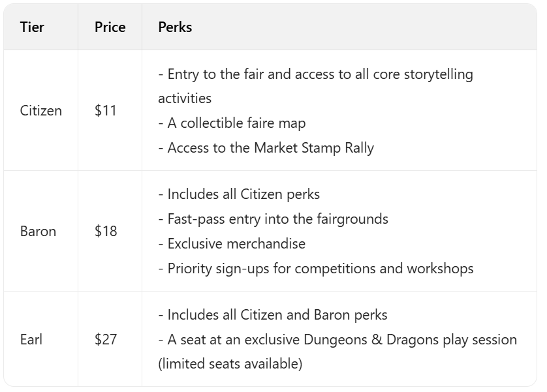Select the Baron tier name cell
This screenshot has height=392, width=547.
point(38,231)
